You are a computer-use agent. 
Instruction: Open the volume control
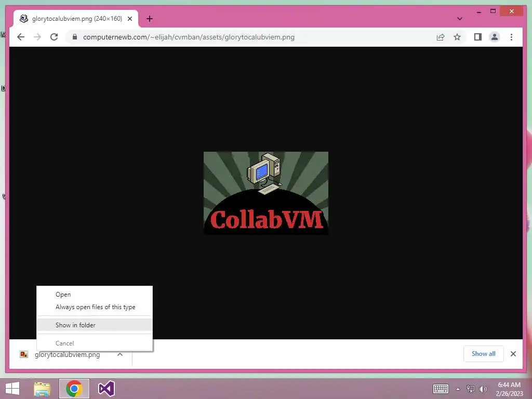click(483, 389)
